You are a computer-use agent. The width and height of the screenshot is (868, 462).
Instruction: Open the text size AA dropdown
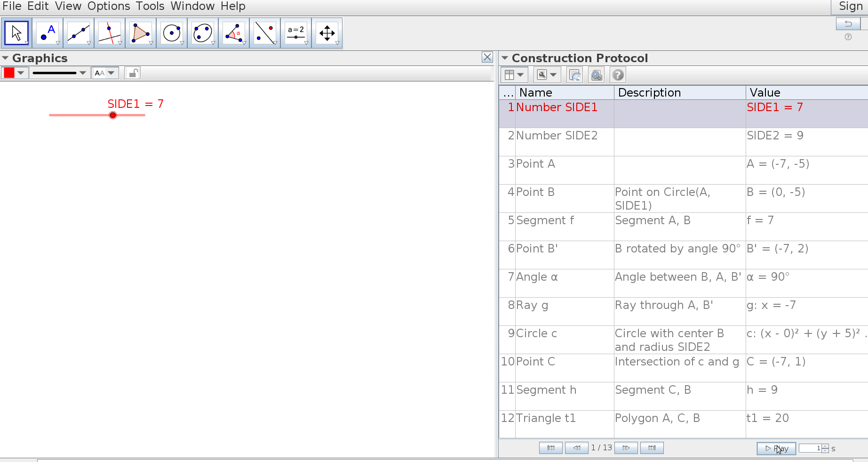pyautogui.click(x=105, y=73)
